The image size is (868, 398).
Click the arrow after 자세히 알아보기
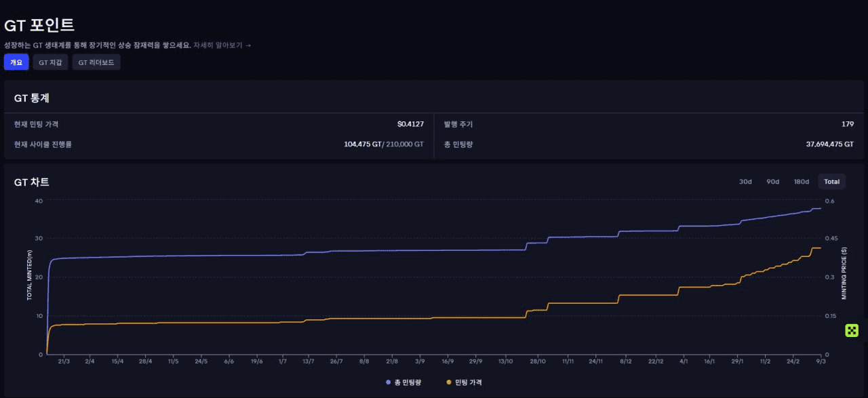tap(248, 45)
